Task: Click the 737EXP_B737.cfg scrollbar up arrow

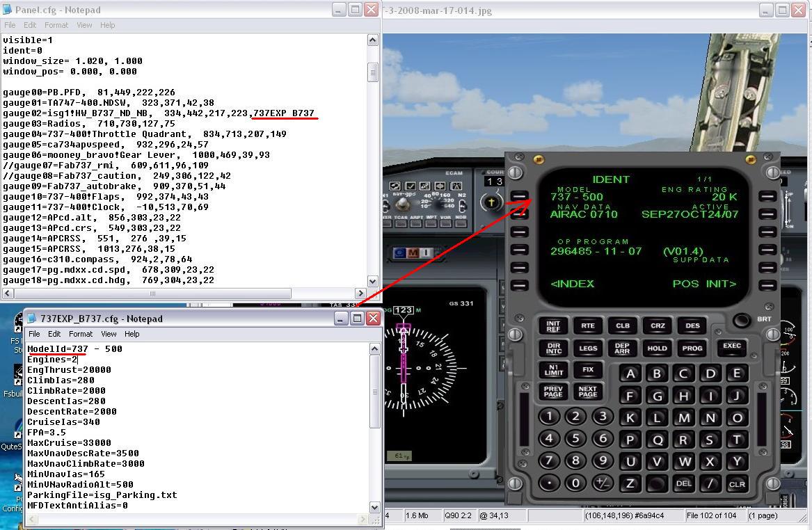Action: click(375, 349)
